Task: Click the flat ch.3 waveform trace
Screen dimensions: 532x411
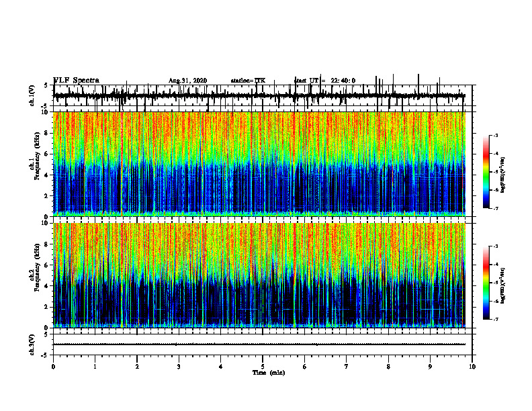Action: (x=259, y=345)
